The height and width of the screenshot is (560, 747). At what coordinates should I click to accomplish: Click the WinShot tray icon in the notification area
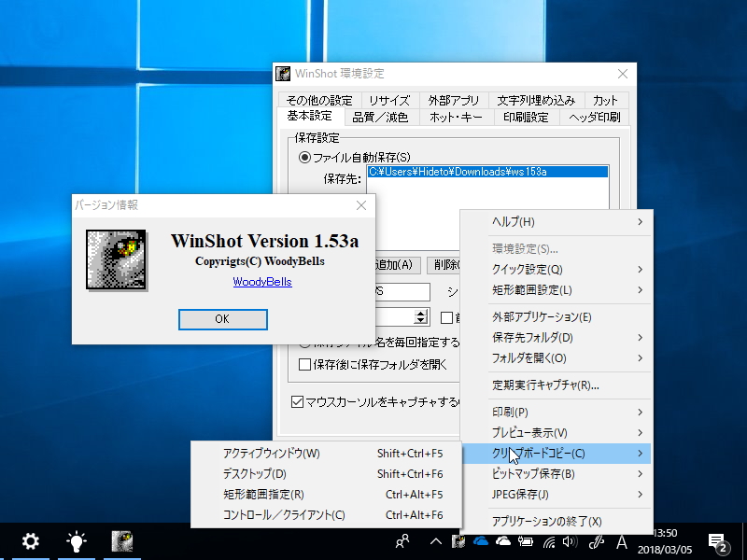click(457, 541)
